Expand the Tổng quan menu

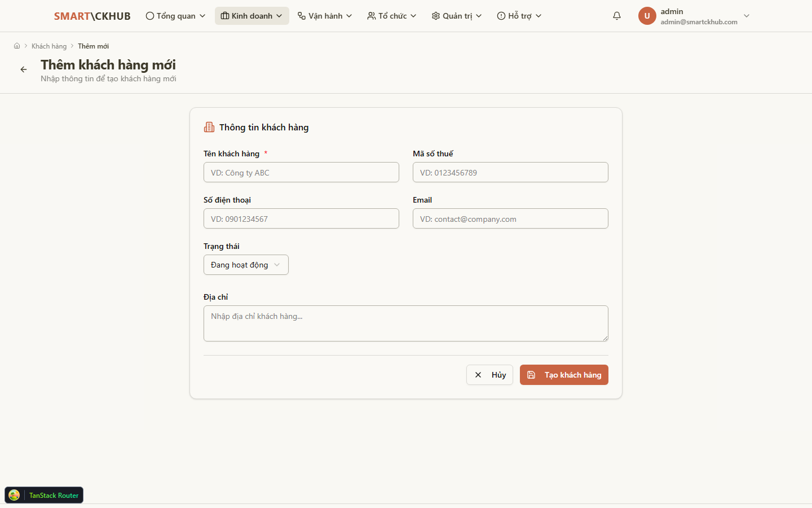(175, 16)
